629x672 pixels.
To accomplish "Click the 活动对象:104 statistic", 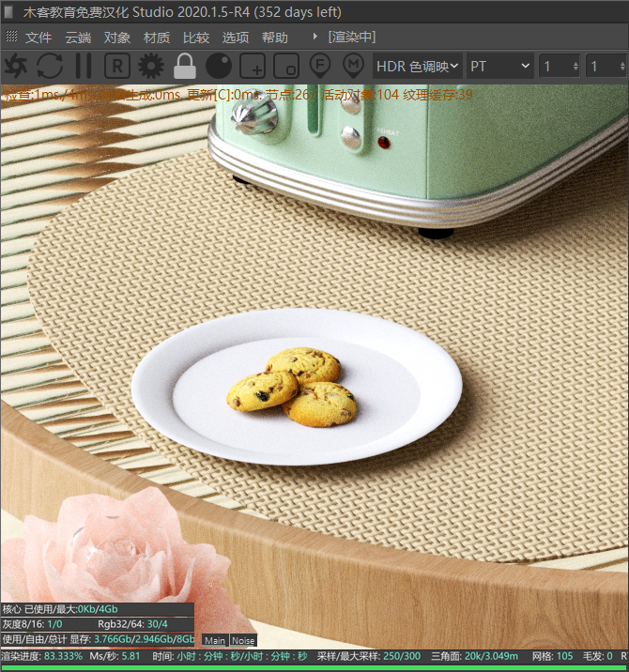I will coord(361,95).
